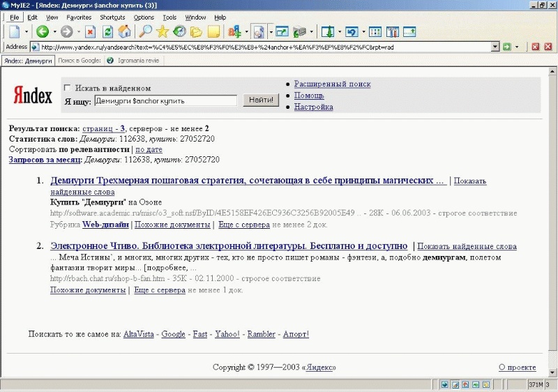Image resolution: width=558 pixels, height=392 pixels.
Task: Expand the encoding icon dropdown arrow
Action: pyautogui.click(x=247, y=32)
